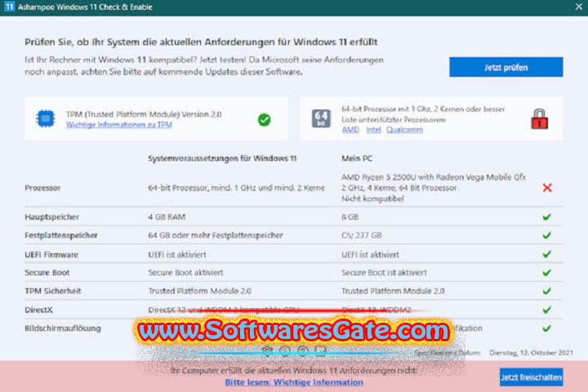Click the green check in DirectX row
588x392 pixels.
(546, 310)
